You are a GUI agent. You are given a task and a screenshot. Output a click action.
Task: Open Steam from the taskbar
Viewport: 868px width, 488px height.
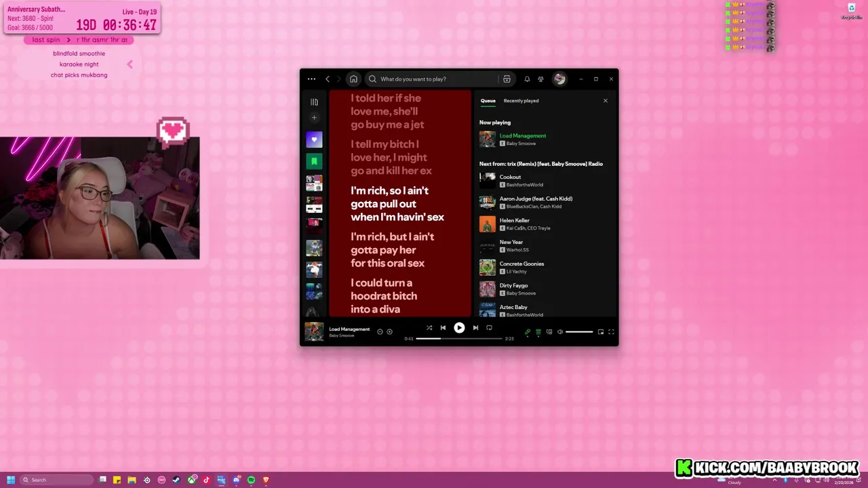point(176,480)
